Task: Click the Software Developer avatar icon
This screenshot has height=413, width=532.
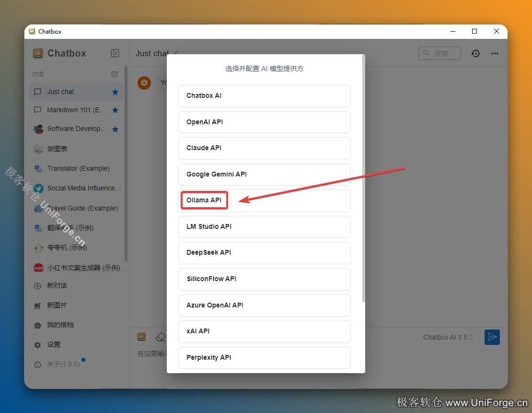Action: [38, 129]
